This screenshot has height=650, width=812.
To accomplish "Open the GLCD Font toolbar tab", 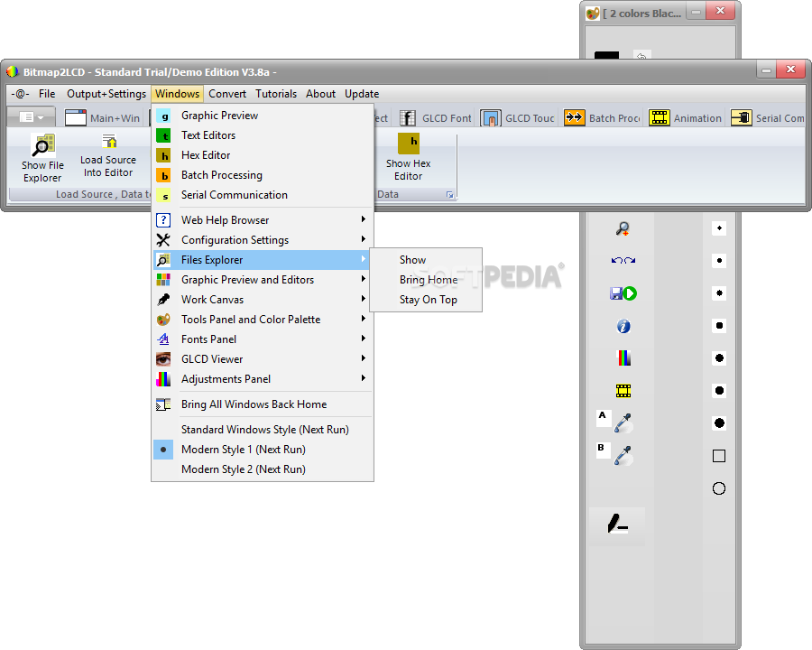I will [x=436, y=118].
